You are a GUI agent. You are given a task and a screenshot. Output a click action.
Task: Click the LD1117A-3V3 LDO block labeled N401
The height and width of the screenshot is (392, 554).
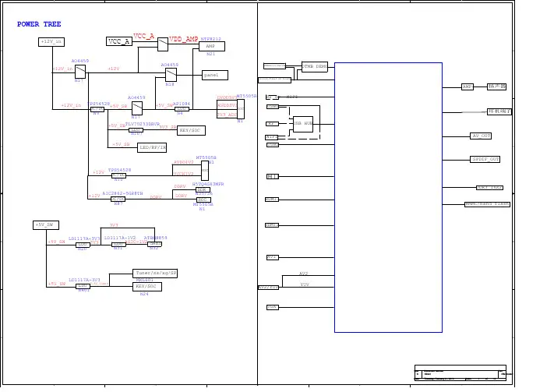tap(83, 287)
